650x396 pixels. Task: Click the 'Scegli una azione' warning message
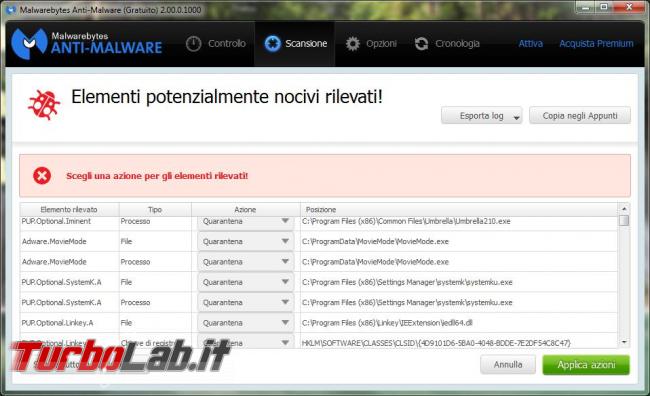pyautogui.click(x=157, y=176)
